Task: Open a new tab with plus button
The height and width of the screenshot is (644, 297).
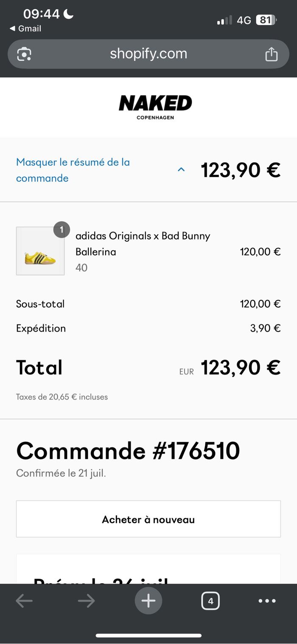Action: pos(148,601)
